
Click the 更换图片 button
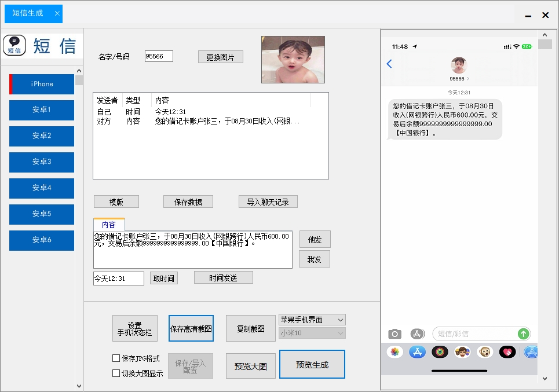(x=220, y=56)
